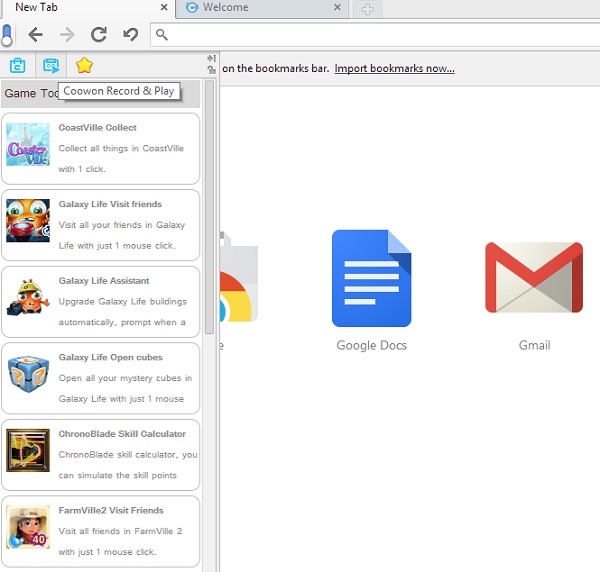Open the yellow star favorites icon

click(x=84, y=65)
